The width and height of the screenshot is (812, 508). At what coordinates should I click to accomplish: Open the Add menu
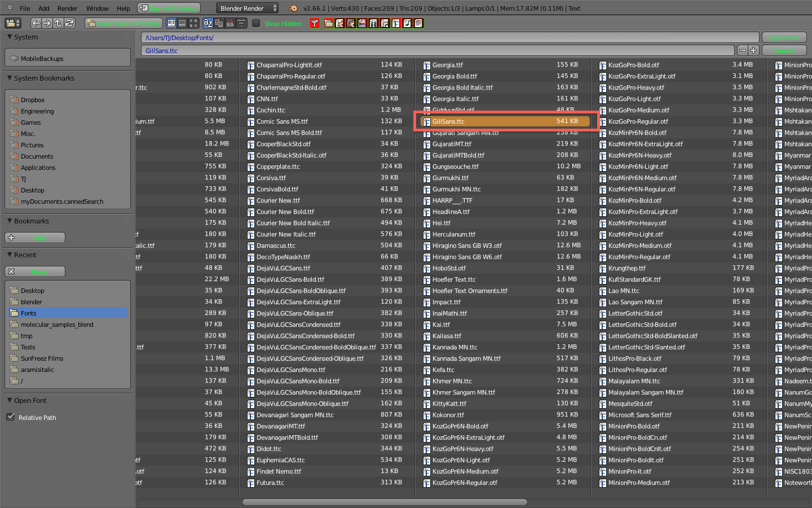coord(44,8)
